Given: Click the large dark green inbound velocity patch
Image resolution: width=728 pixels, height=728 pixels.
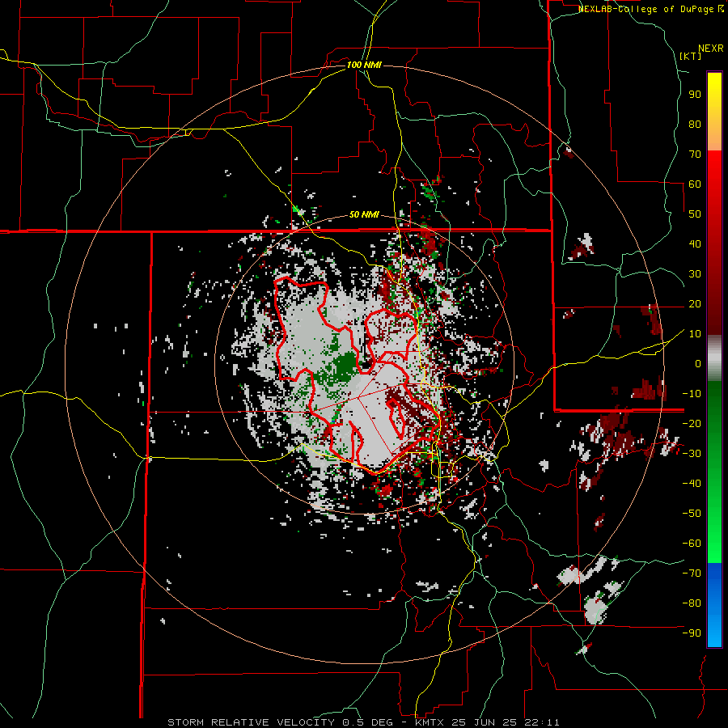Looking at the screenshot, I should [x=346, y=365].
